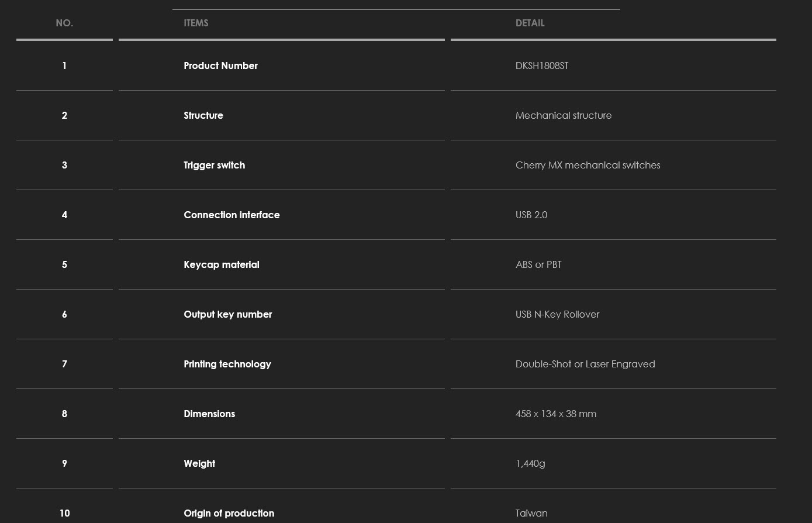The height and width of the screenshot is (523, 812).
Task: Select the Output key number label
Action: tap(227, 314)
